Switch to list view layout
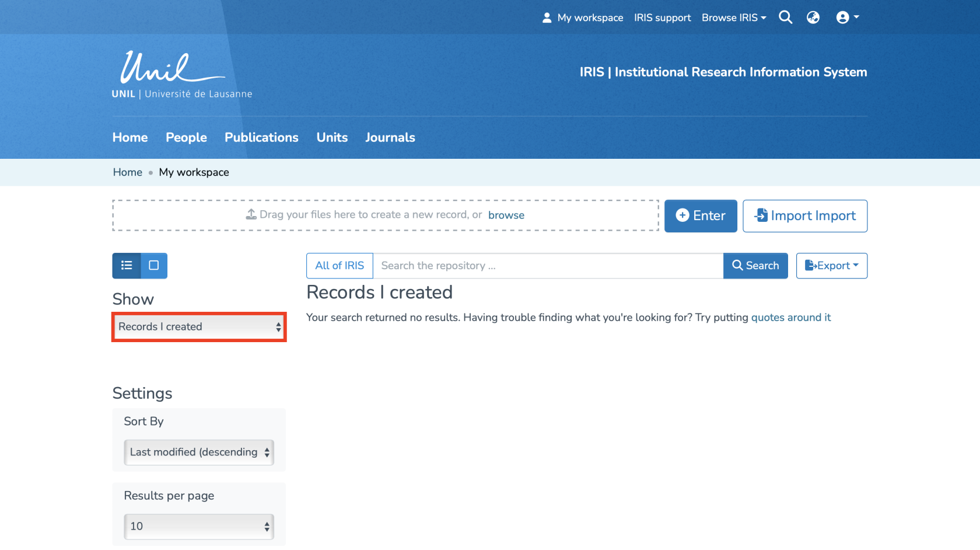This screenshot has height=550, width=980. point(127,266)
